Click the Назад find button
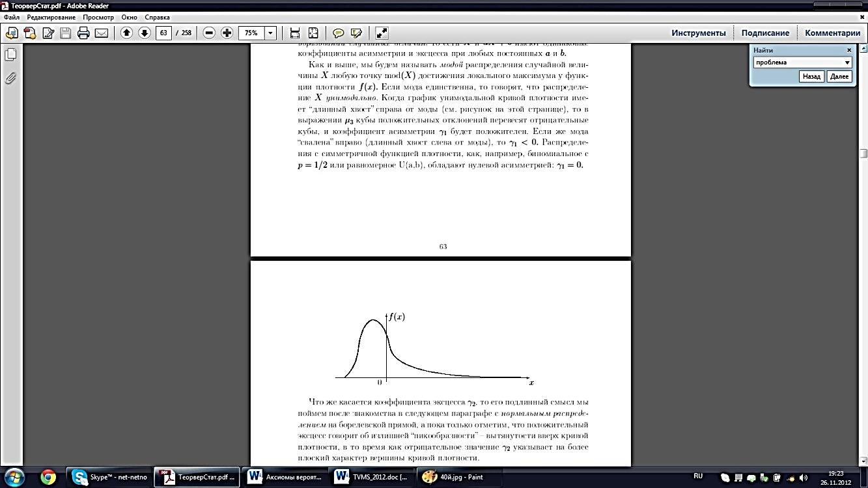The width and height of the screenshot is (868, 488). coord(811,77)
